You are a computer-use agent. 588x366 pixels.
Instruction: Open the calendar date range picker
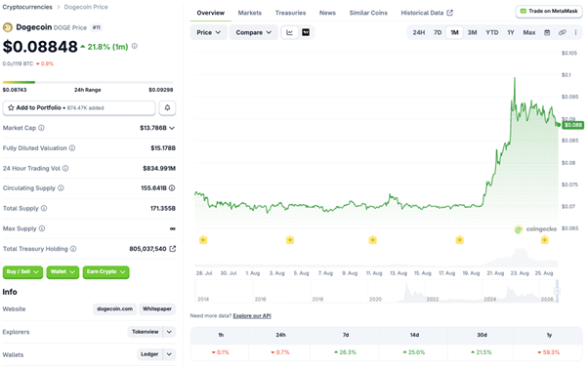547,32
